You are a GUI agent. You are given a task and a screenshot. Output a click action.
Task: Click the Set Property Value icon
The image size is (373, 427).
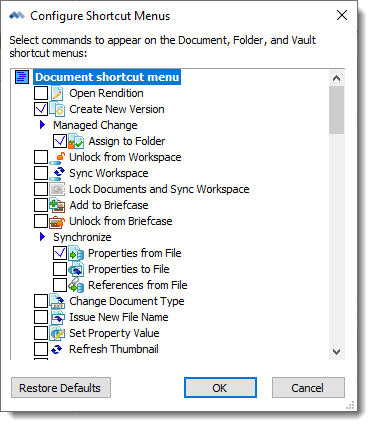57,333
